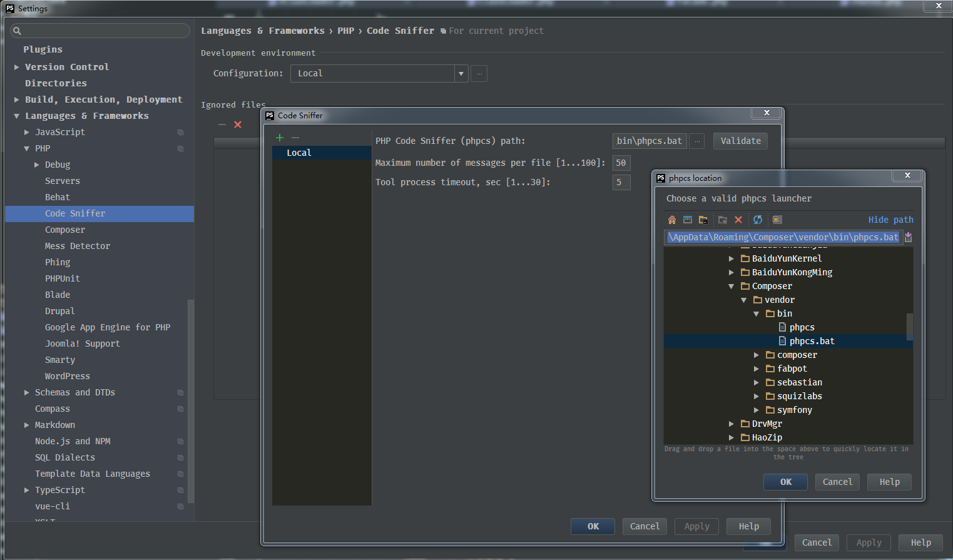This screenshot has height=560, width=953.
Task: Click the project-level icon next to Compass
Action: [x=181, y=409]
